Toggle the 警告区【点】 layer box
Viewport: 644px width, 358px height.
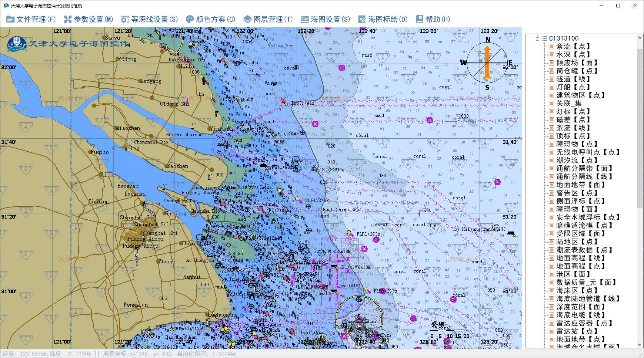coord(551,193)
